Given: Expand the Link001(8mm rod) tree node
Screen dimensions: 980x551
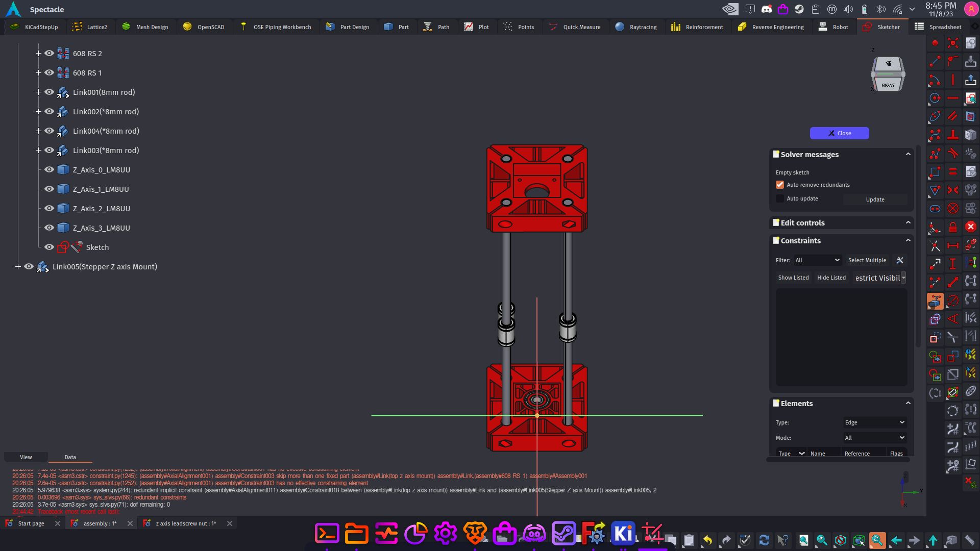Looking at the screenshot, I should coord(38,92).
